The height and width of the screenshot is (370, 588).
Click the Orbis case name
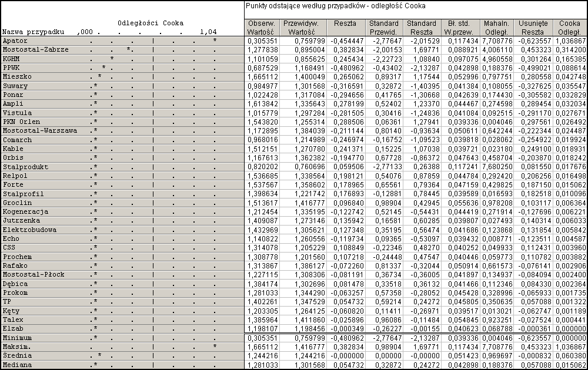pyautogui.click(x=13, y=157)
